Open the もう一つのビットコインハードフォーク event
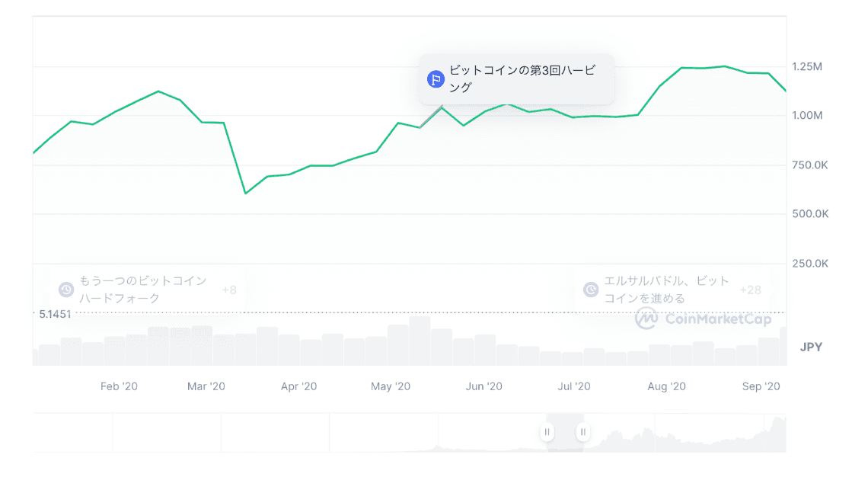This screenshot has height=477, width=868. tap(143, 290)
